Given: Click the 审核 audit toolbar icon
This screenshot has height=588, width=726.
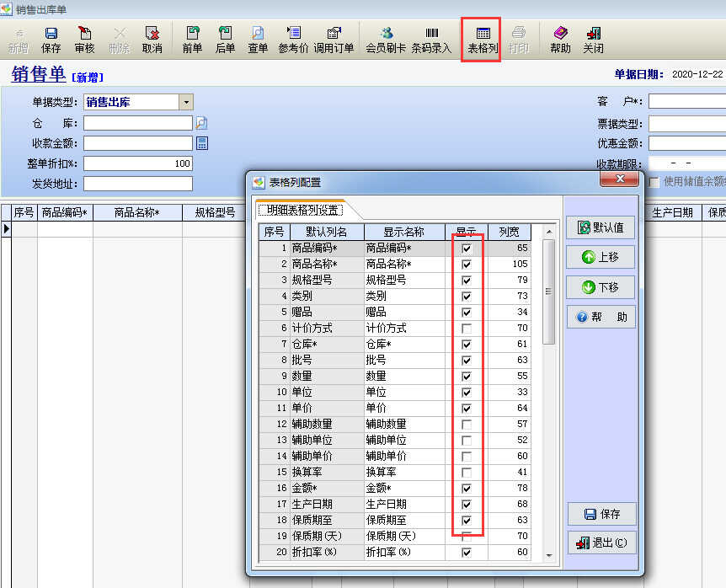Looking at the screenshot, I should click(x=84, y=40).
